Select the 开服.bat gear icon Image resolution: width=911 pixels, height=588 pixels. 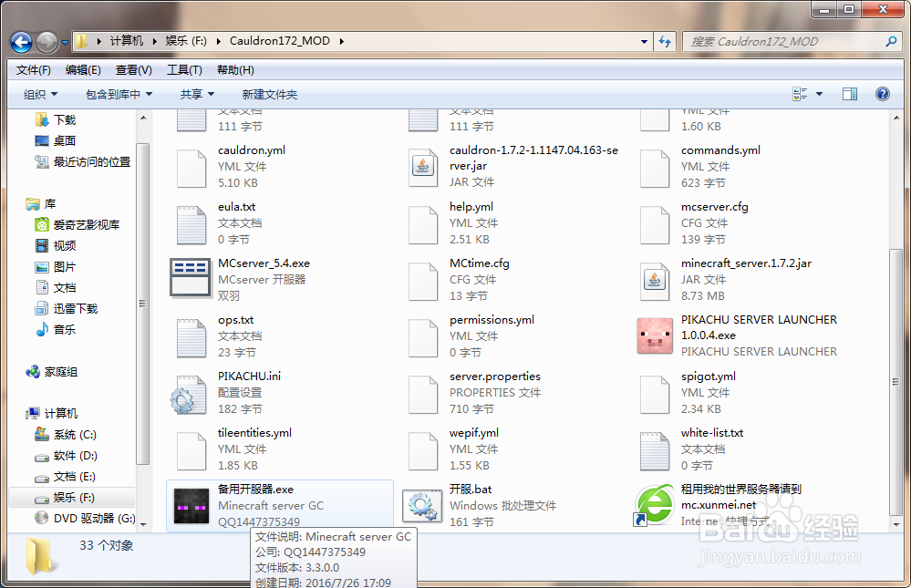pyautogui.click(x=422, y=505)
